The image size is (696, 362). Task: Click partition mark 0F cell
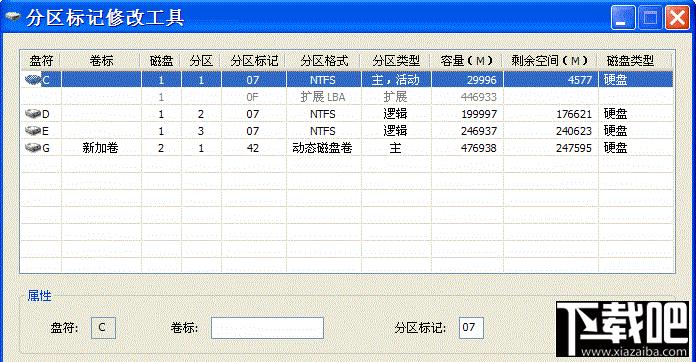coord(252,97)
